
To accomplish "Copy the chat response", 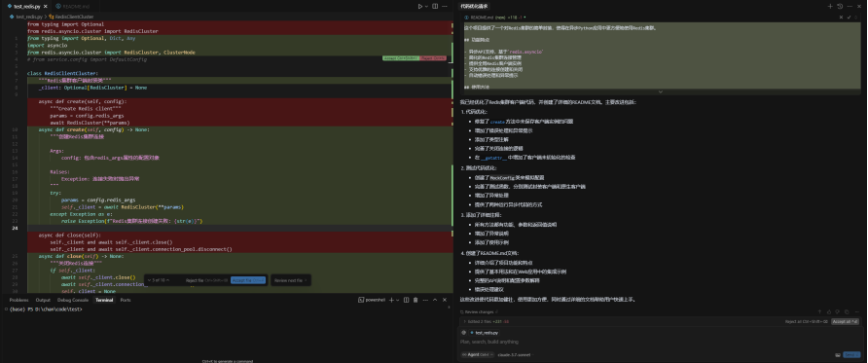I will pos(847,312).
